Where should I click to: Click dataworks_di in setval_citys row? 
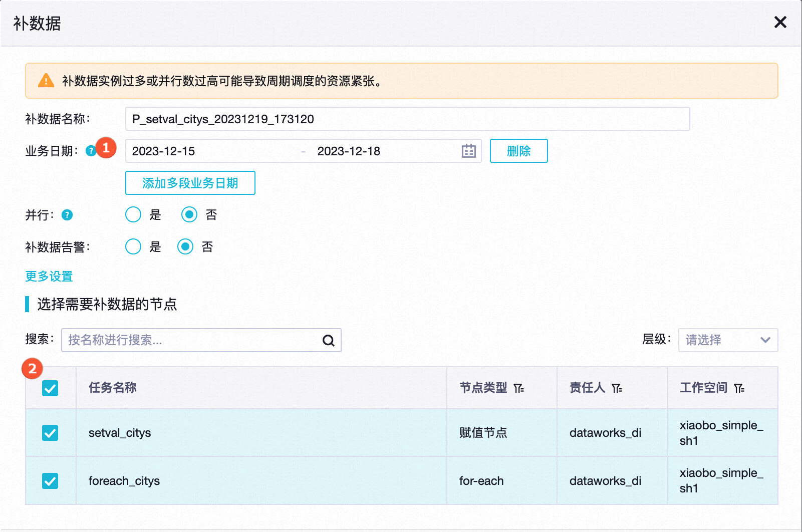coord(605,433)
